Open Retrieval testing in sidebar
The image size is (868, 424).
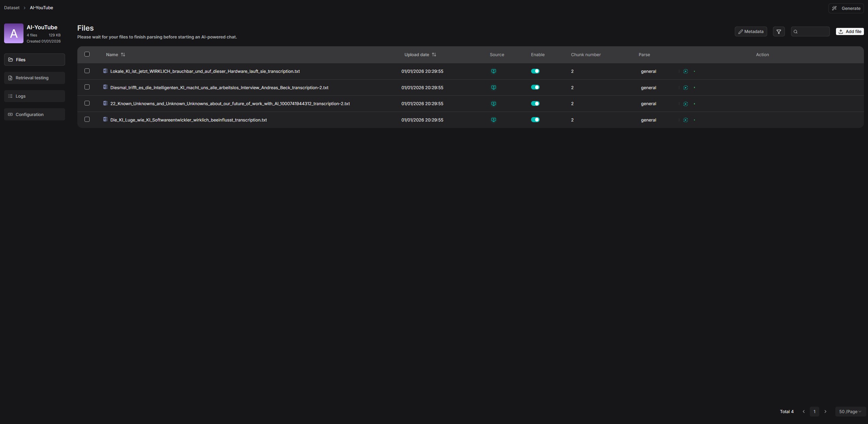(x=34, y=78)
